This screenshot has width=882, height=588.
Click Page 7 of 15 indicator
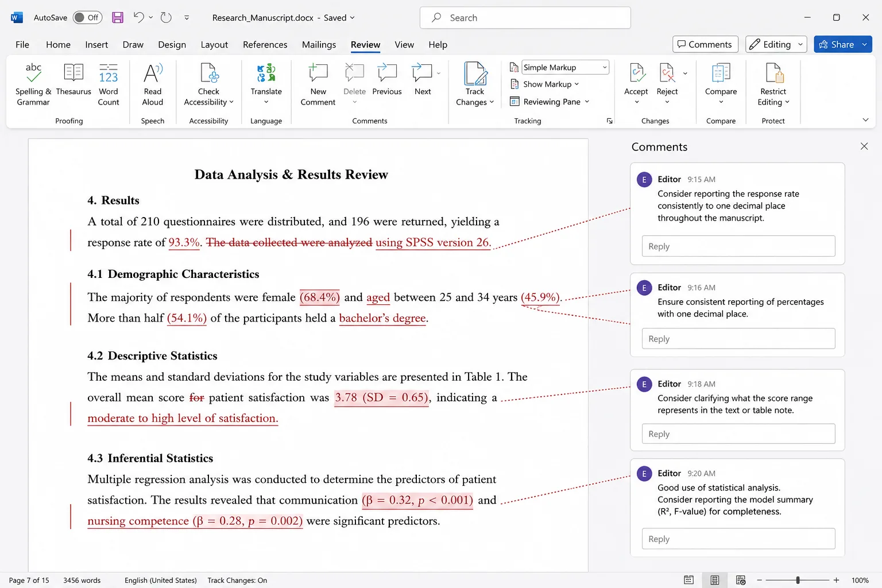29,580
